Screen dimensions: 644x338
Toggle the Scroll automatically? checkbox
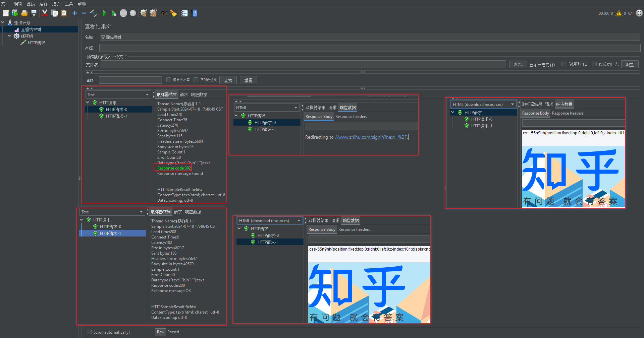(x=89, y=332)
